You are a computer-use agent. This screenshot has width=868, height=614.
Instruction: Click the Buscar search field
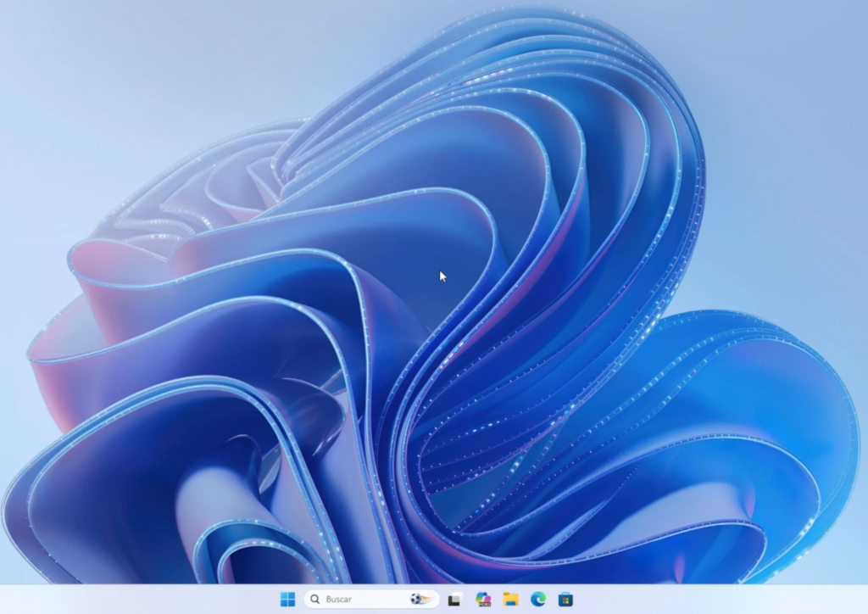click(371, 599)
